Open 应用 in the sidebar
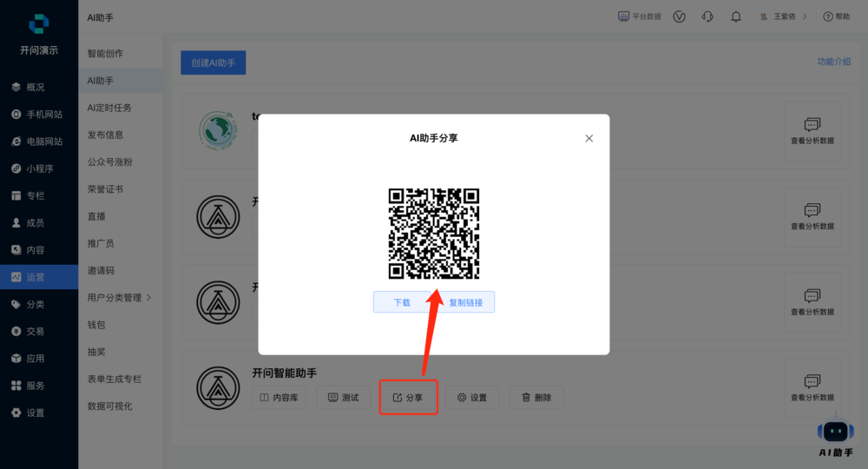The width and height of the screenshot is (868, 469). tap(39, 358)
